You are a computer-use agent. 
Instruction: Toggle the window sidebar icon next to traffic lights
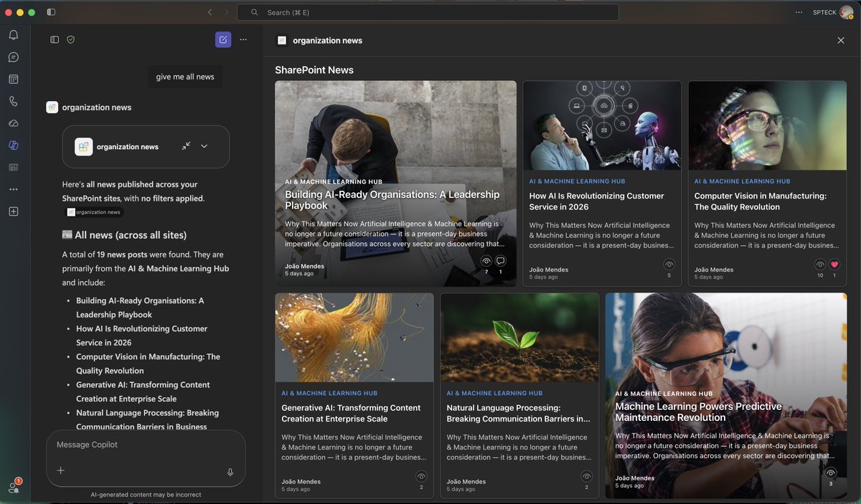51,12
